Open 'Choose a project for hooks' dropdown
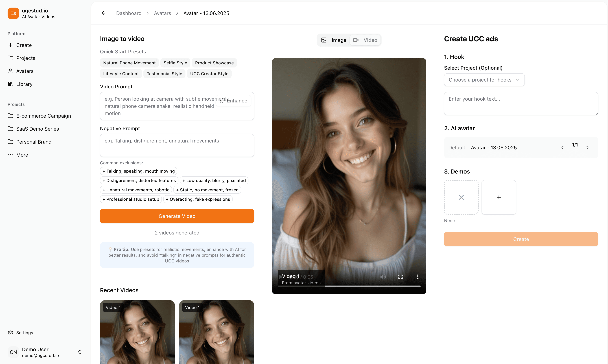Viewport: 608px width, 364px height. [484, 80]
